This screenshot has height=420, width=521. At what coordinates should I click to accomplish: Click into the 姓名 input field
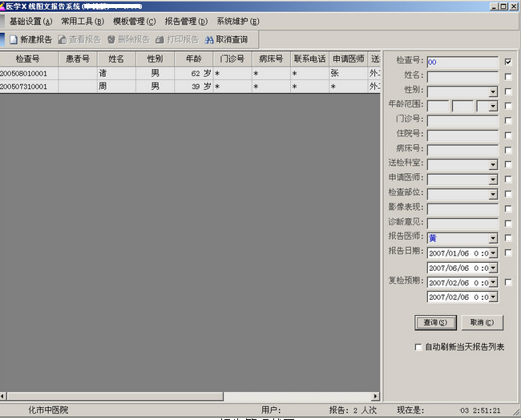click(x=462, y=77)
